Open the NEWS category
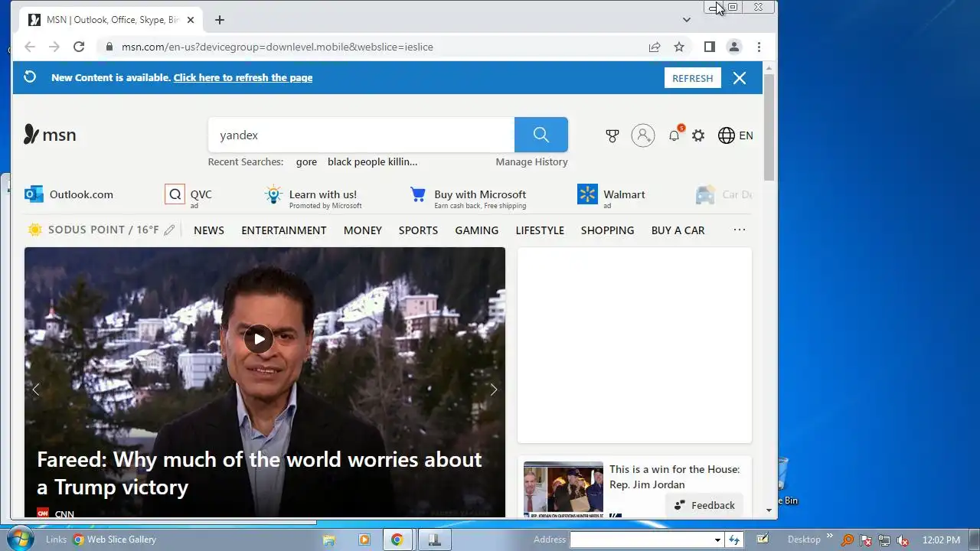This screenshot has width=980, height=551. [209, 230]
